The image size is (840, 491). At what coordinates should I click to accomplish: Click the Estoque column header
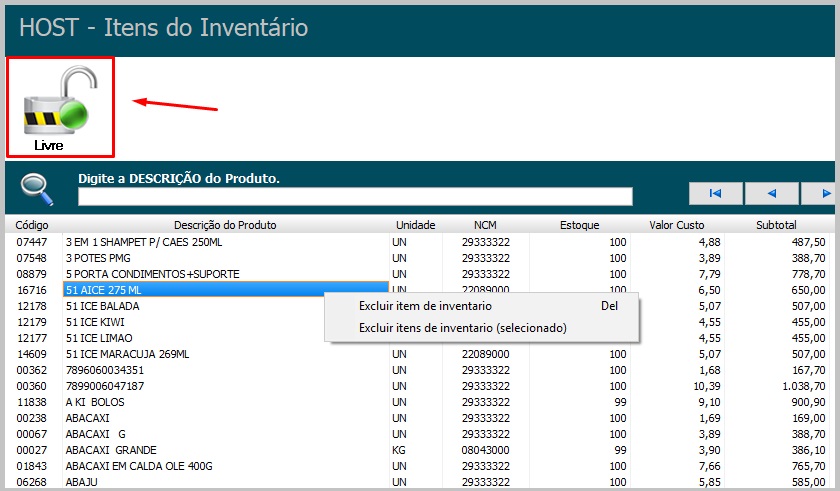point(580,225)
